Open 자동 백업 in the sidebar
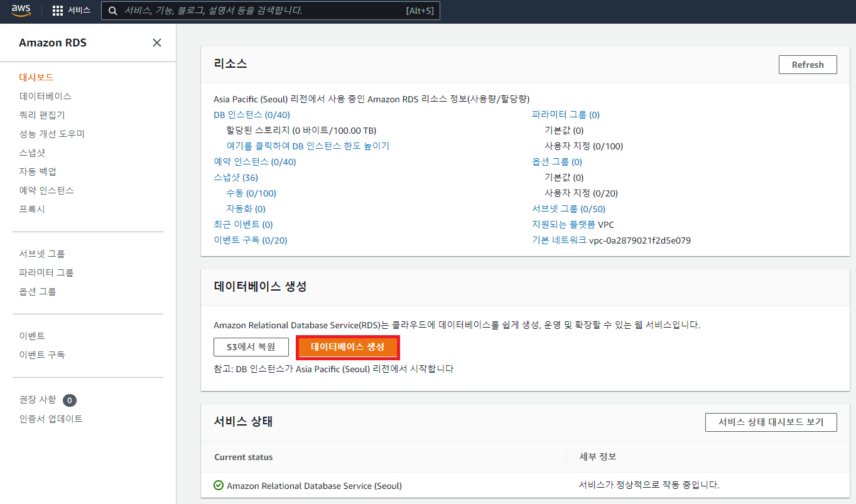856x504 pixels. [38, 171]
